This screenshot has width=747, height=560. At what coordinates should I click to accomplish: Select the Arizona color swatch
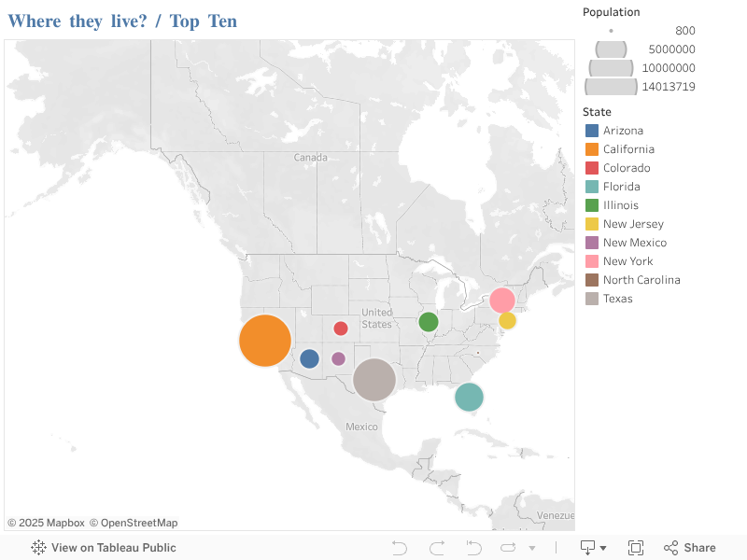pyautogui.click(x=592, y=131)
